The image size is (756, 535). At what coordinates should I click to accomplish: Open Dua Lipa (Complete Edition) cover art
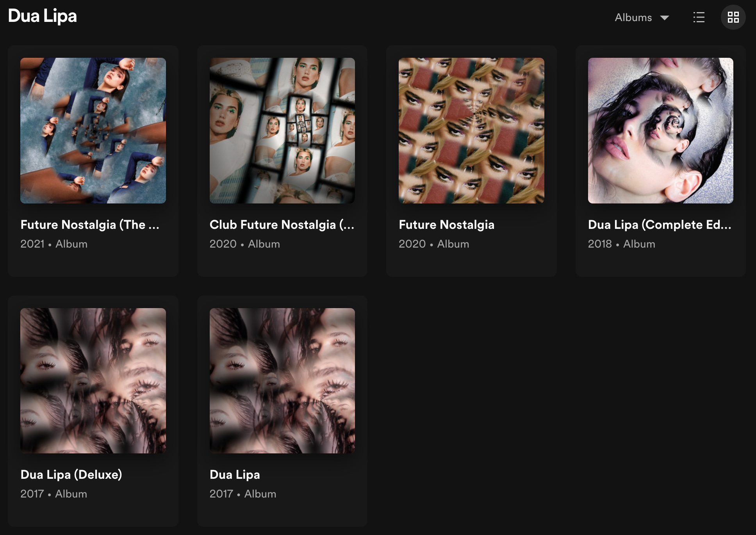pos(660,130)
